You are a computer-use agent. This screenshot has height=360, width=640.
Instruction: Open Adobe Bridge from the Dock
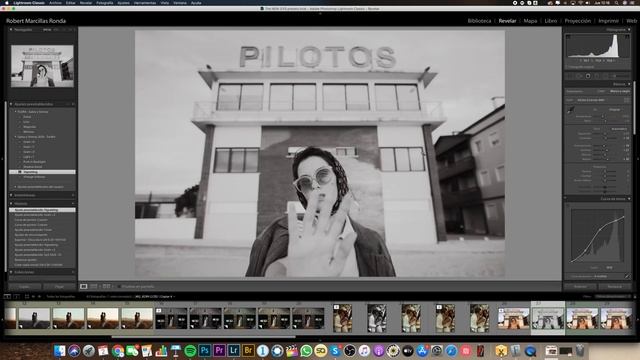coord(248,350)
